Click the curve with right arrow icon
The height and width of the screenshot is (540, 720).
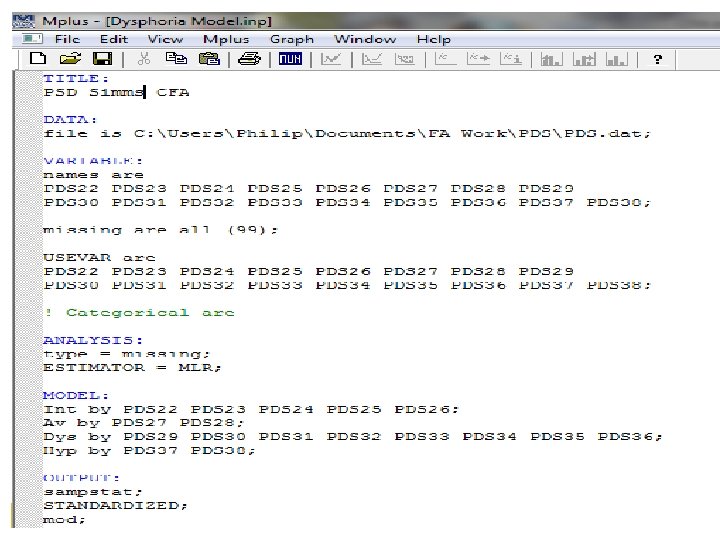point(478,59)
